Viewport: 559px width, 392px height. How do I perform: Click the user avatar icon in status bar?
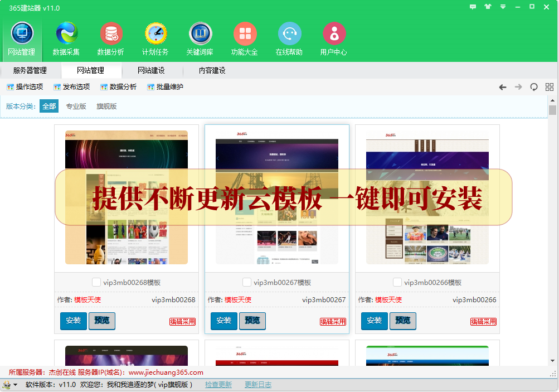click(x=7, y=385)
